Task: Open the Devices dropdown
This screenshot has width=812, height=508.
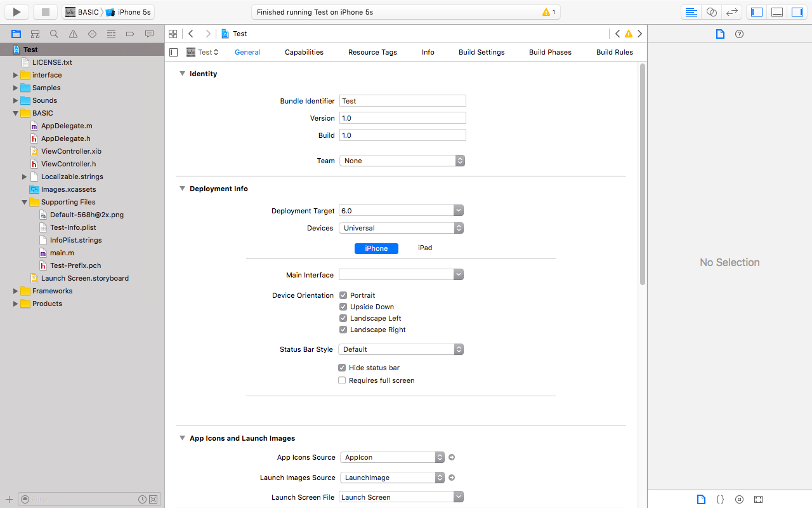Action: (x=402, y=228)
